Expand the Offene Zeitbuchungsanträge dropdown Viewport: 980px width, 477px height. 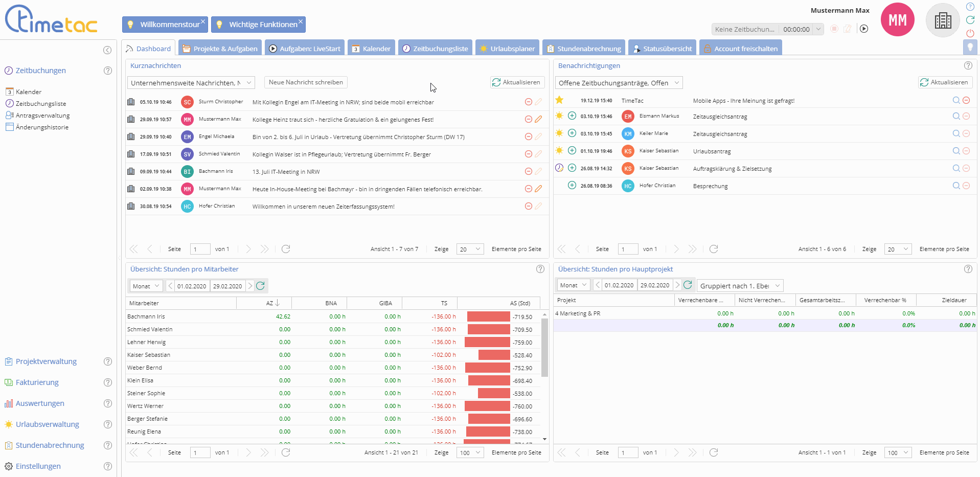click(677, 83)
